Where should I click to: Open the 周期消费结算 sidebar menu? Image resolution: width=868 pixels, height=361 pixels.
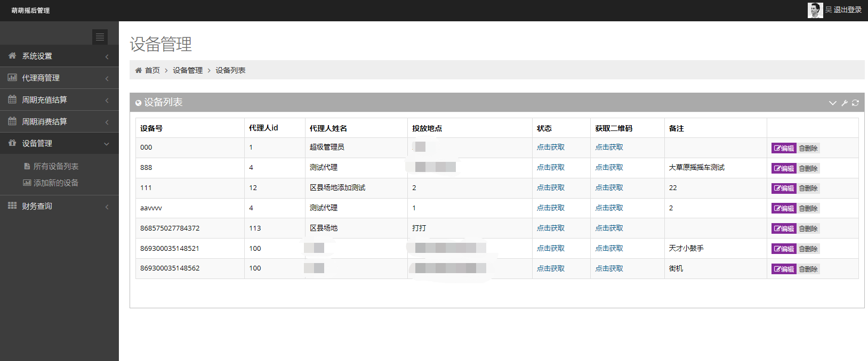tap(59, 121)
